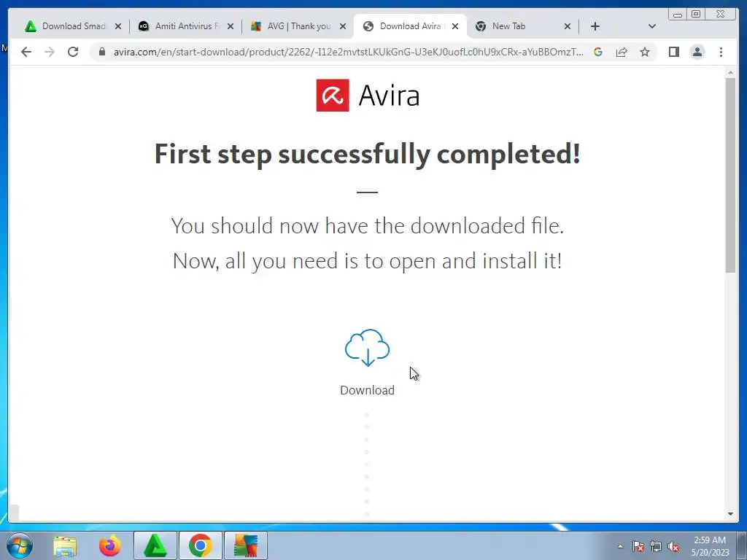Launch Firefox from the taskbar
Viewport: 747px width, 560px height.
pyautogui.click(x=110, y=545)
